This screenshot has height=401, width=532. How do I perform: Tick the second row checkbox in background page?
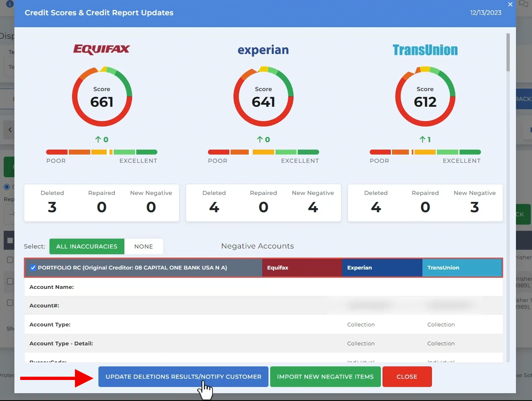pyautogui.click(x=10, y=281)
